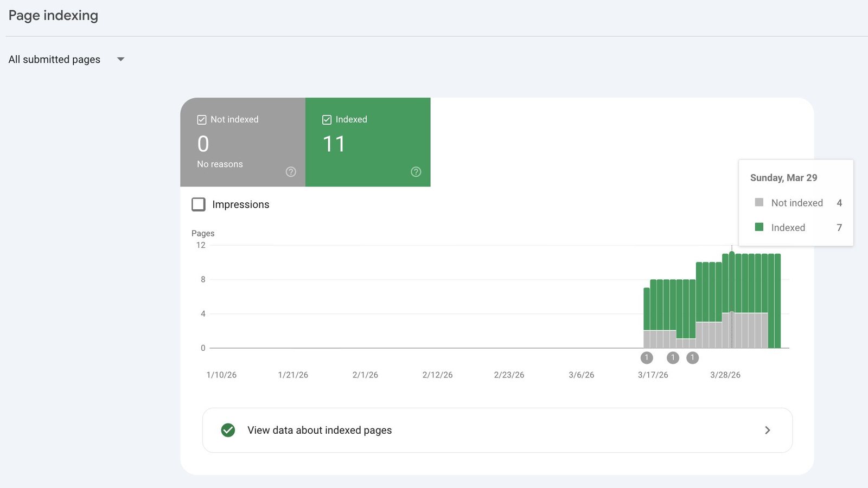Open help for the Not indexed card

291,172
